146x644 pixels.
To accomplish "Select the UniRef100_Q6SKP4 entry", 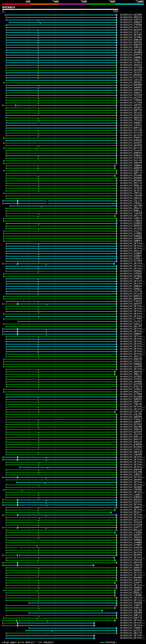I will tap(131, 30).
